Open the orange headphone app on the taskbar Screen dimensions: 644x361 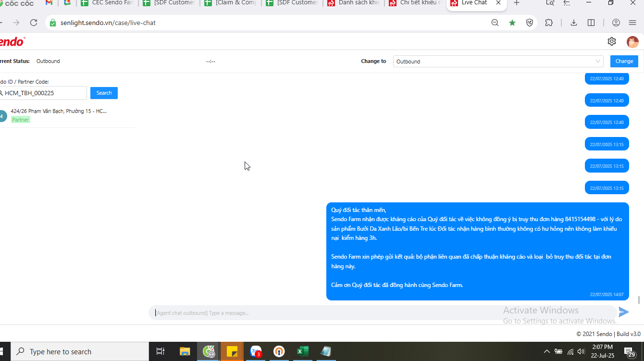pos(279,351)
